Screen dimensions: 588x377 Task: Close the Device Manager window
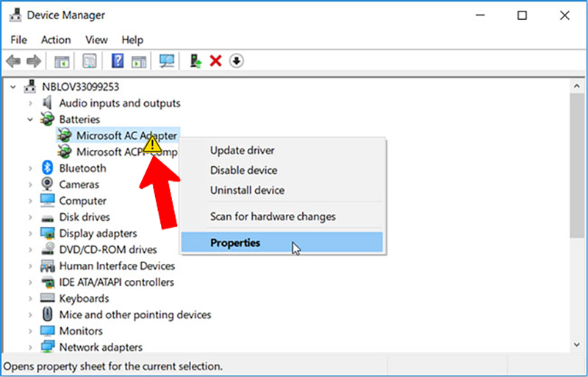tap(564, 15)
